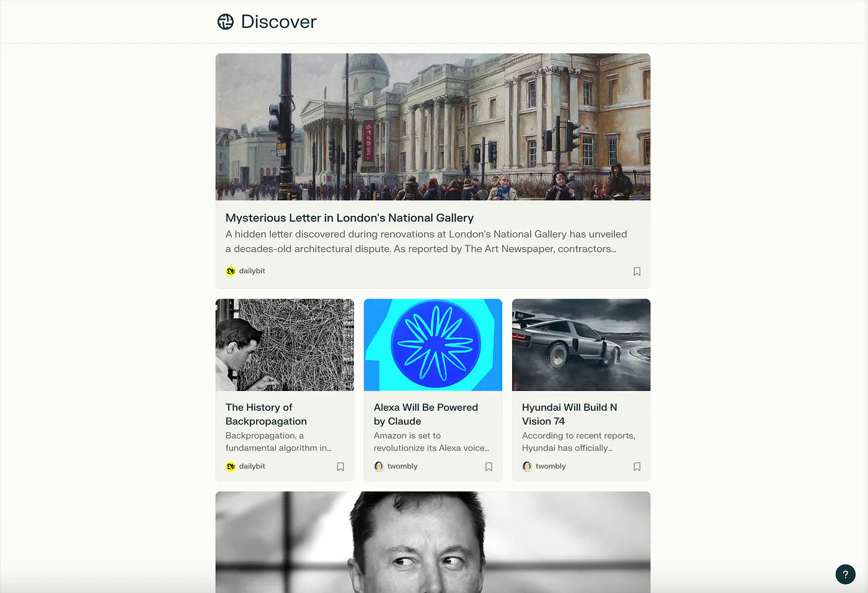Open The History of Backpropagation headline
The width and height of the screenshot is (868, 593).
[x=266, y=414]
